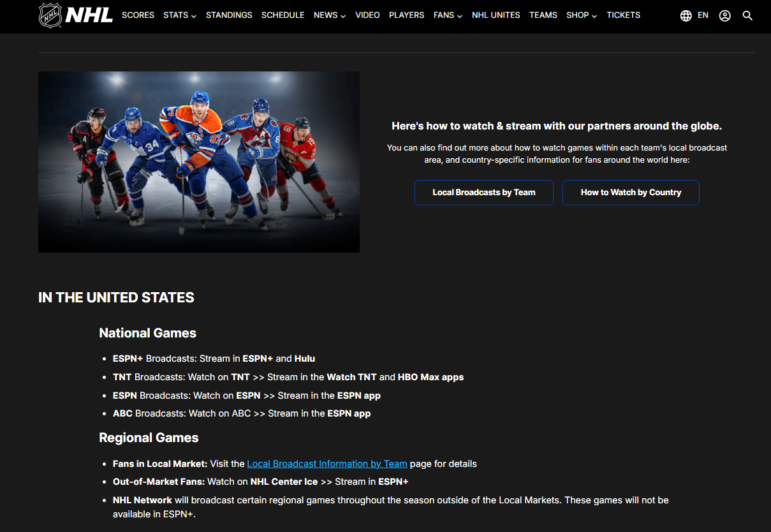Go to the Video section

pos(367,15)
